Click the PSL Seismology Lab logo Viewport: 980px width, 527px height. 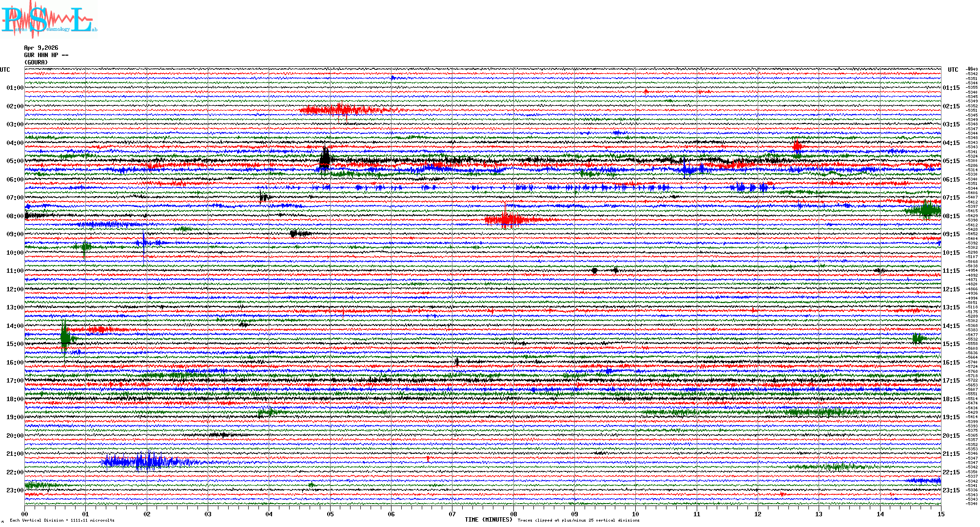coord(49,20)
